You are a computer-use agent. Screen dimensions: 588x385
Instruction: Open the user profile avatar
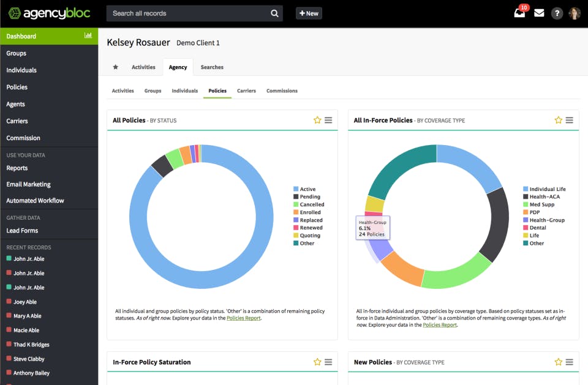[575, 13]
